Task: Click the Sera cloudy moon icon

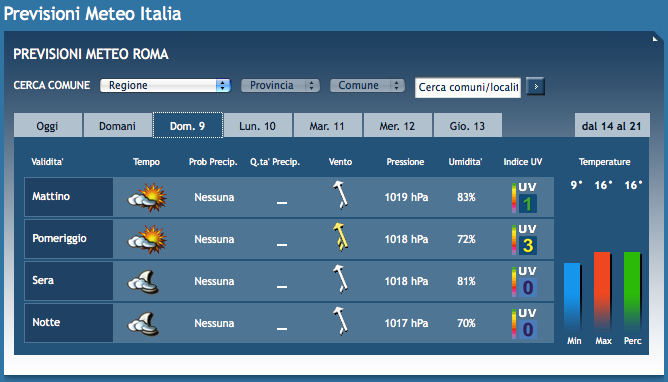Action: (144, 282)
